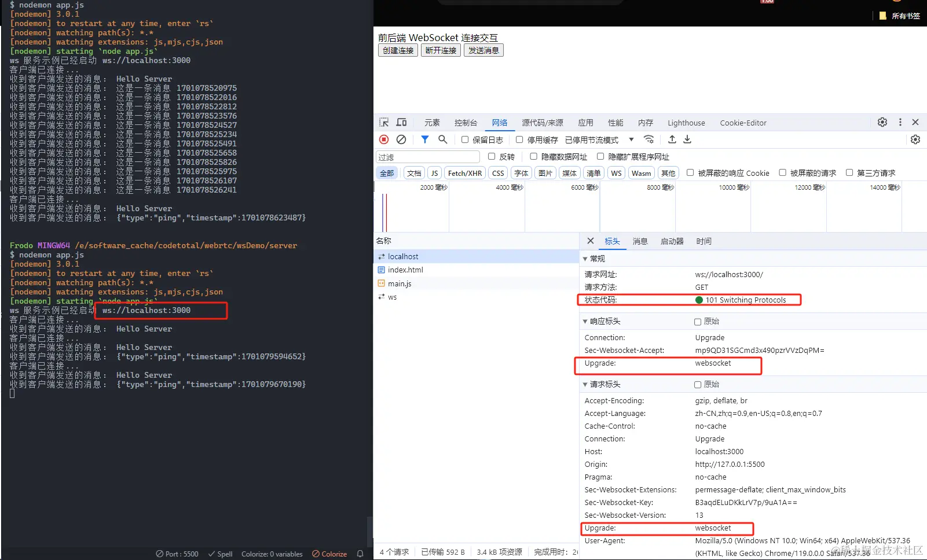The height and width of the screenshot is (560, 927).
Task: Open 源代码/来源 tab
Action: tap(543, 123)
